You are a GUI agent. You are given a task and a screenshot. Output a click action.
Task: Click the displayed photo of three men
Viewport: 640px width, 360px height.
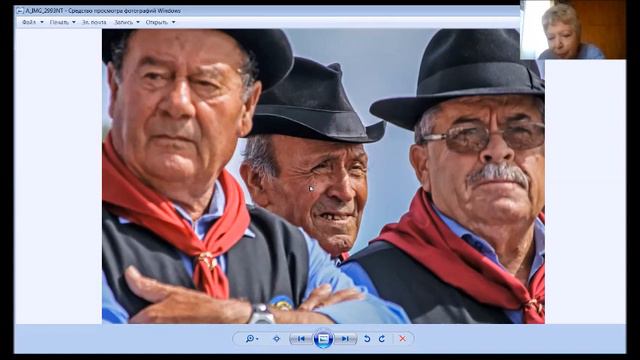323,176
